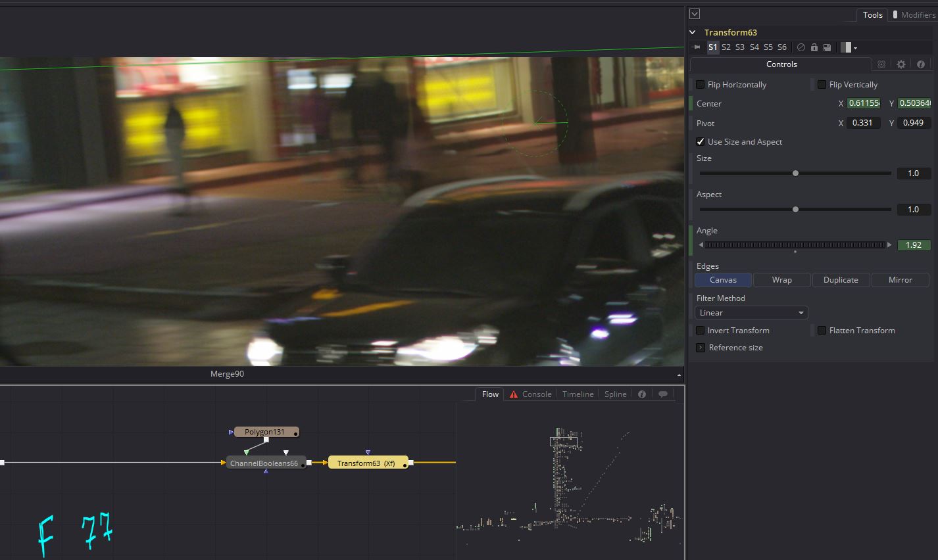The image size is (938, 560).
Task: Click the panel options icon at top of the inspector
Action: coord(695,14)
